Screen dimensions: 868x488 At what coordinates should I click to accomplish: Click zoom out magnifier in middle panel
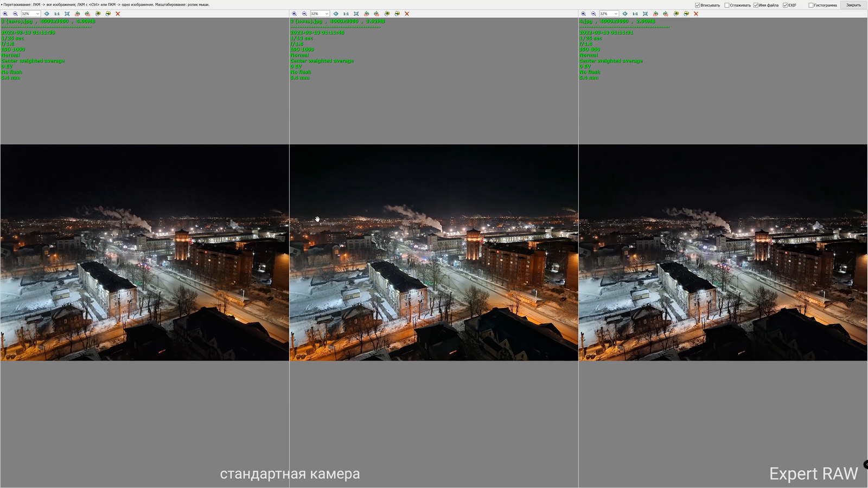click(x=304, y=14)
